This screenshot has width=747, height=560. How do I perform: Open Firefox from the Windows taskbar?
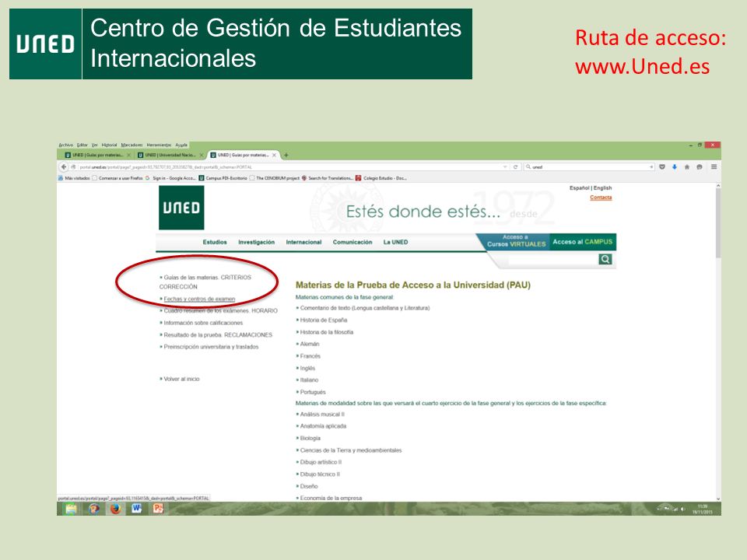[x=115, y=509]
